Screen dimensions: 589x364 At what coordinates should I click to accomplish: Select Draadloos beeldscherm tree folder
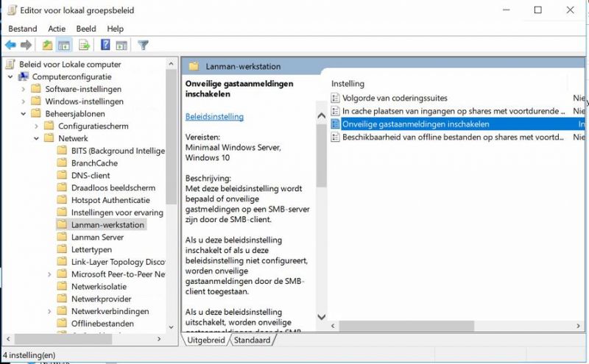(x=113, y=188)
